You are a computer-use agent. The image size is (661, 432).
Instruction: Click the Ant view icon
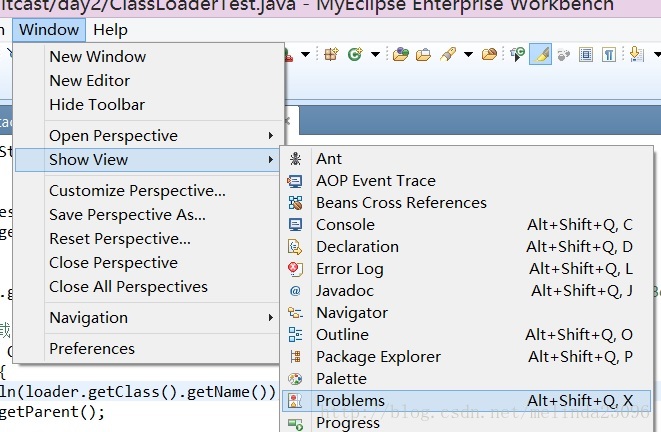pyautogui.click(x=295, y=159)
